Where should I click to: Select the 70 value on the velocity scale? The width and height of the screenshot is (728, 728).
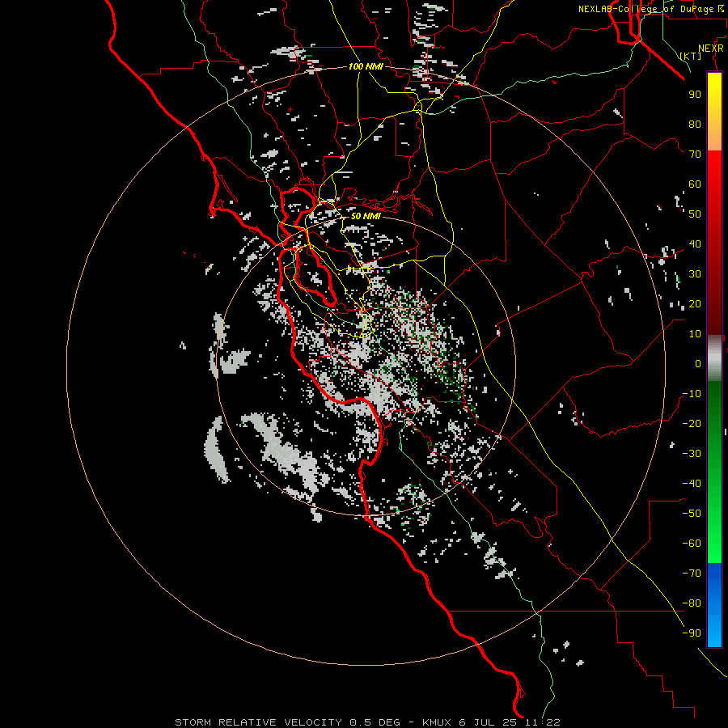(x=695, y=154)
